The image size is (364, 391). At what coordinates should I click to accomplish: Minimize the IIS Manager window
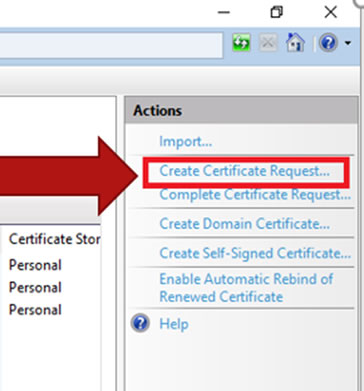click(224, 13)
